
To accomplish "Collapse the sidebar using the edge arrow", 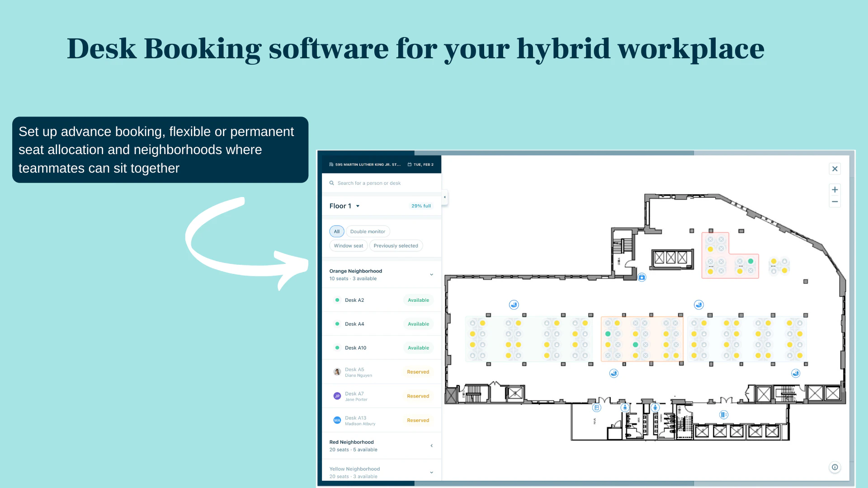I will point(444,197).
